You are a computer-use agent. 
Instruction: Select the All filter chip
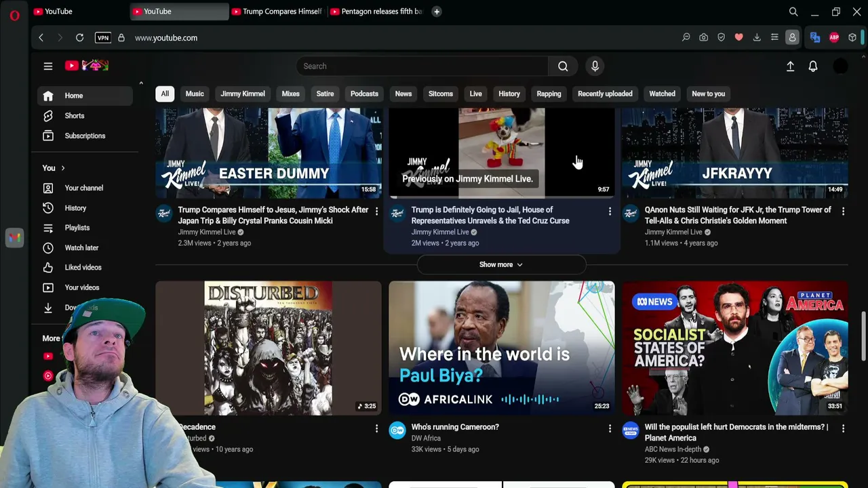click(165, 94)
